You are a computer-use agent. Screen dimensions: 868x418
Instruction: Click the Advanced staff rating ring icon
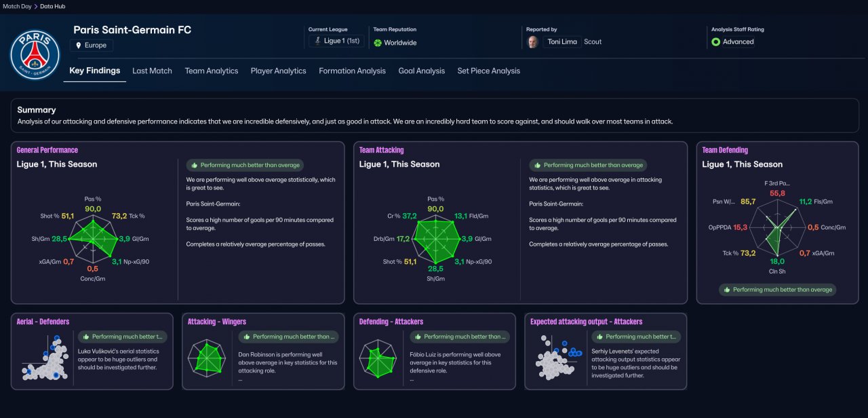click(715, 42)
